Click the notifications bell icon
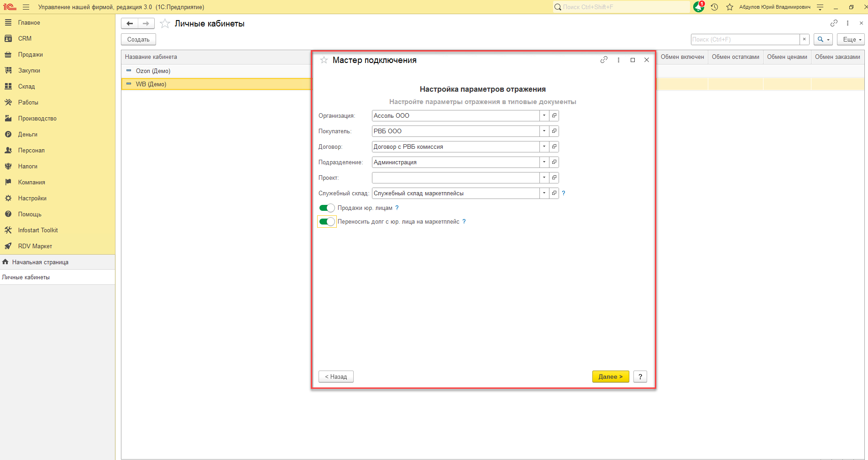This screenshot has height=460, width=868. pyautogui.click(x=698, y=7)
